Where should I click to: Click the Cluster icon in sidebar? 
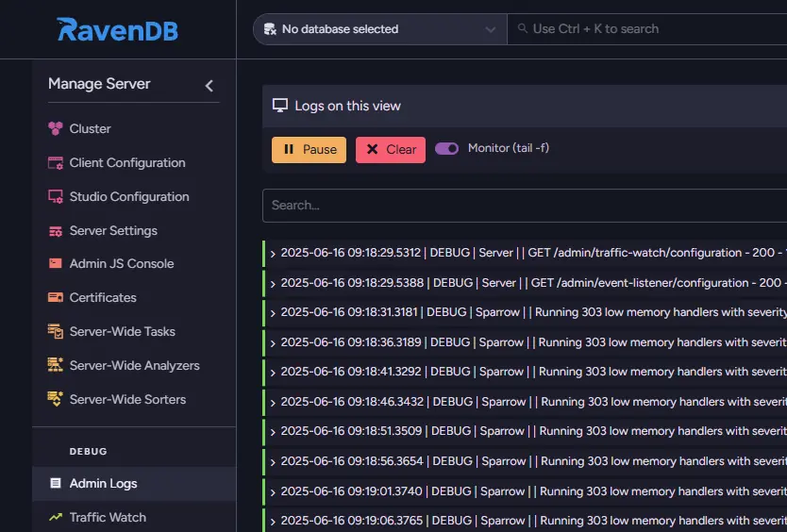click(x=56, y=128)
